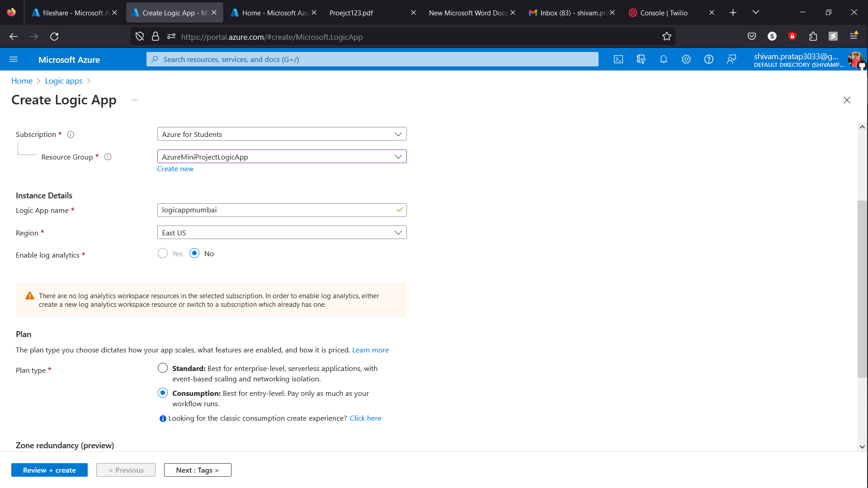
Task: Click Subscription info tooltip icon
Action: tap(71, 134)
